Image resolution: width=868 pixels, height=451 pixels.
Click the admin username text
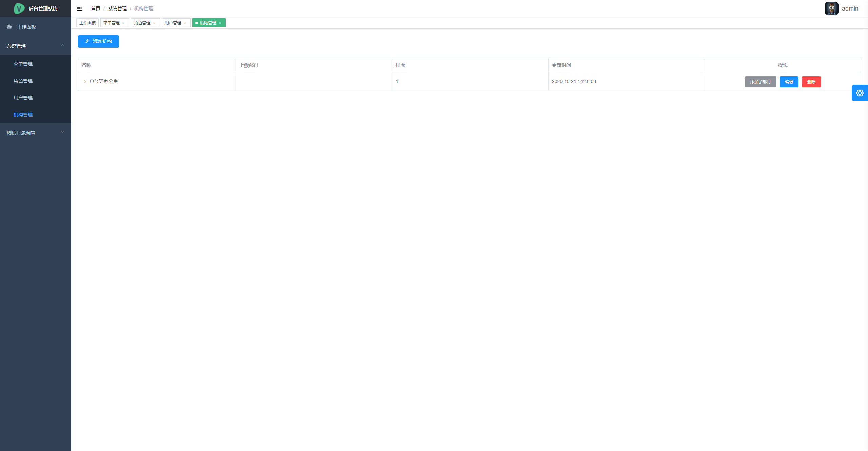[850, 8]
